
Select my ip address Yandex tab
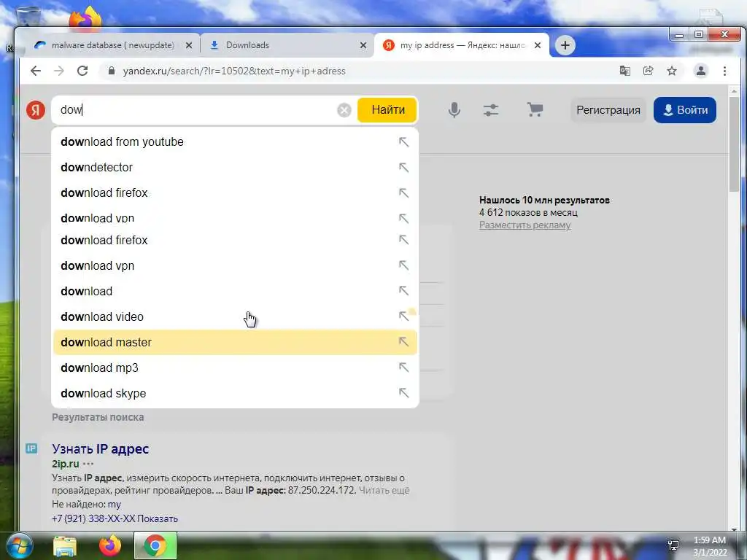(x=462, y=45)
